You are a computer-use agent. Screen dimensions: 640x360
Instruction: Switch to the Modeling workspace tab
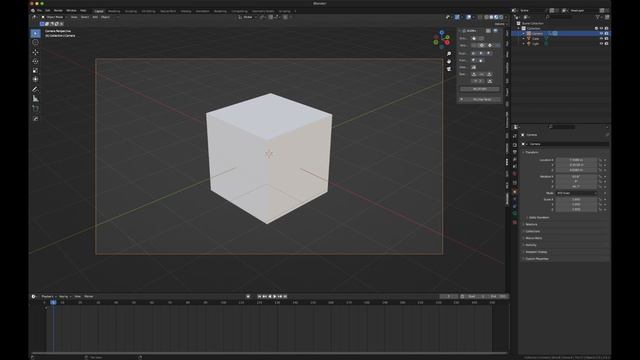click(114, 11)
